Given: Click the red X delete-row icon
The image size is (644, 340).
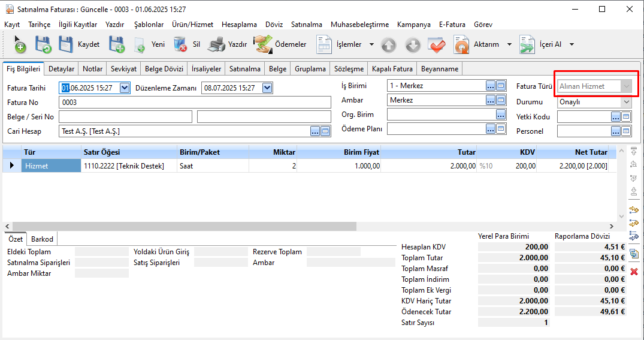Looking at the screenshot, I should [634, 272].
